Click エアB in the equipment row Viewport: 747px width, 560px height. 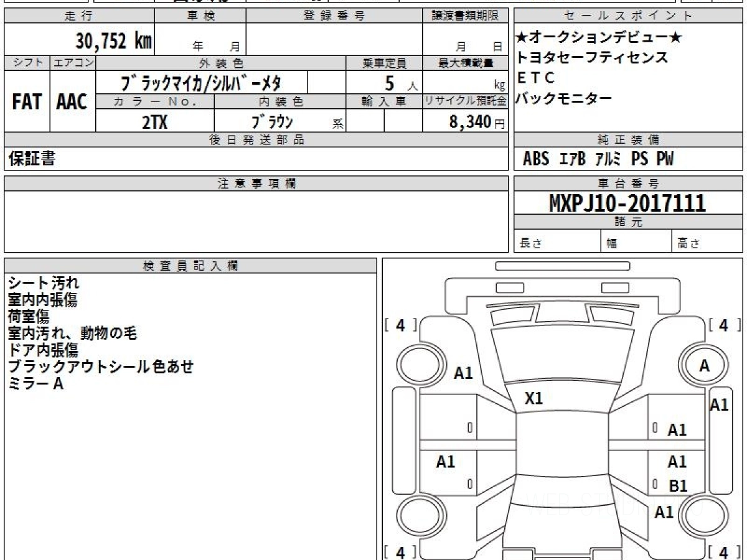click(573, 159)
